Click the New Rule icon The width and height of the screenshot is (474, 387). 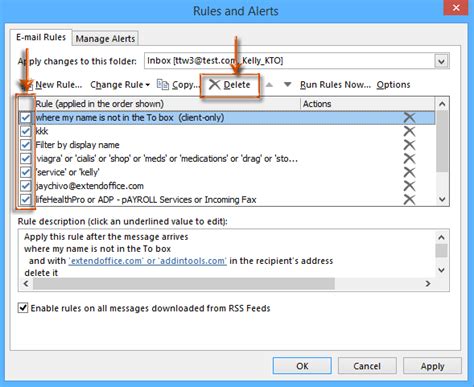pos(28,85)
